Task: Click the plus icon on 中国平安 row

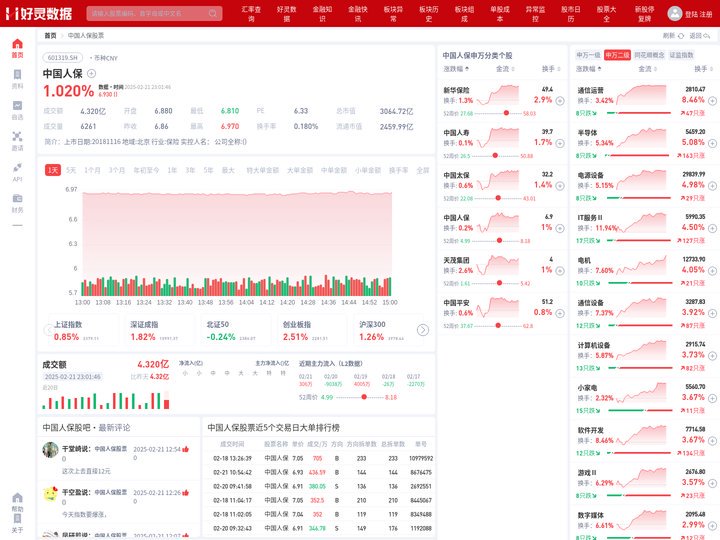Action: 560,313
